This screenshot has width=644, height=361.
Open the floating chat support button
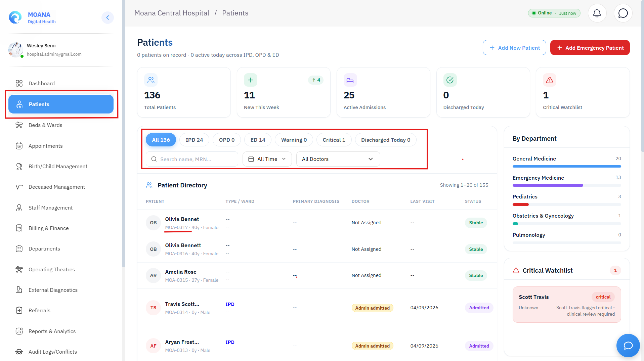(628, 346)
